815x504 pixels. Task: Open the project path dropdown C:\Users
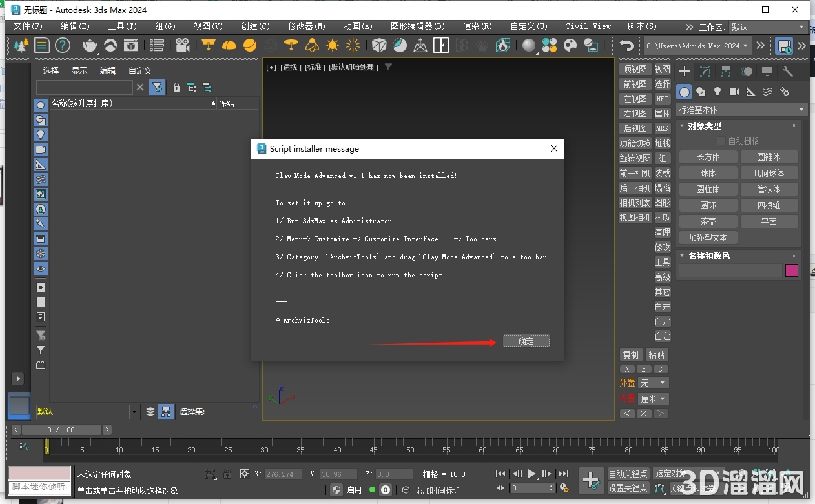click(x=697, y=45)
